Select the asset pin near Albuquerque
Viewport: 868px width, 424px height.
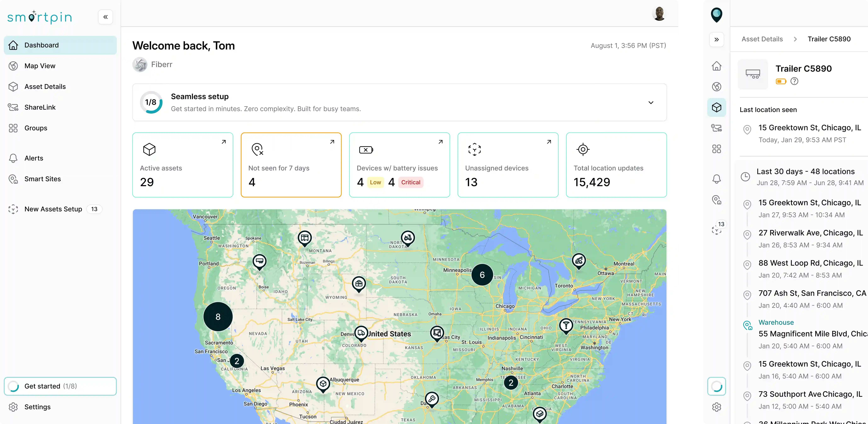323,384
